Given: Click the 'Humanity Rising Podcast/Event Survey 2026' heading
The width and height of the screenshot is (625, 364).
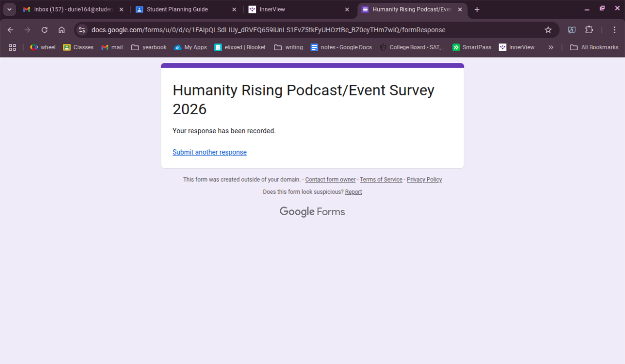Looking at the screenshot, I should [304, 100].
